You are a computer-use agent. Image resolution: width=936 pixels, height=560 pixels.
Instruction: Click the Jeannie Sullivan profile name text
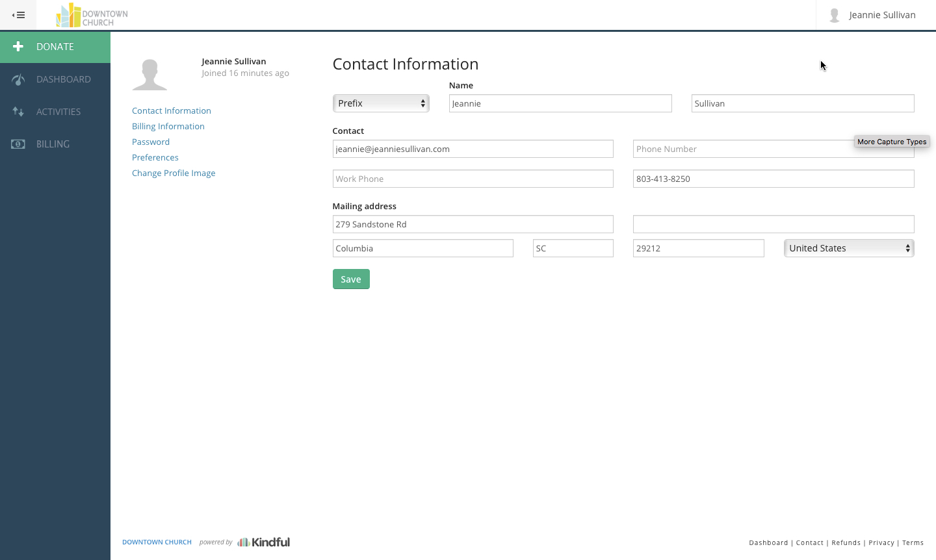(x=234, y=61)
